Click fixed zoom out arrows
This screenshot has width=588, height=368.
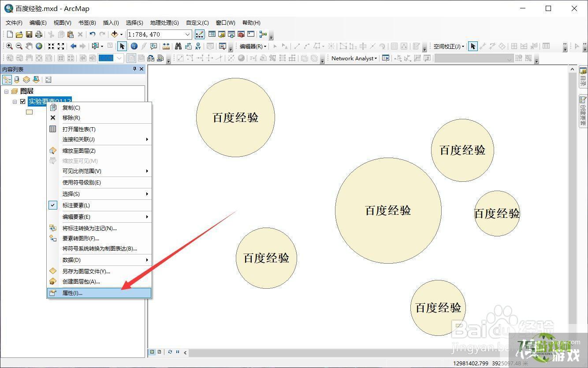click(61, 46)
